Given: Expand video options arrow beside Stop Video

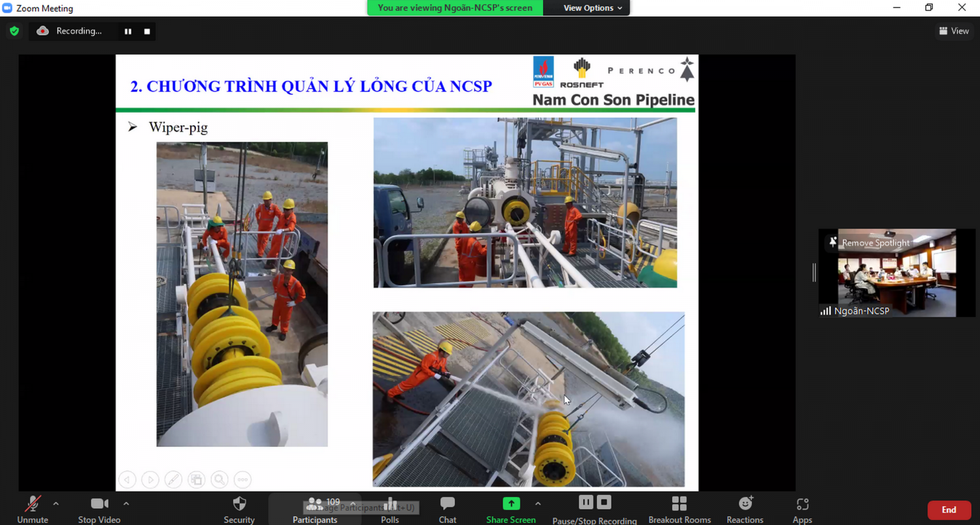Looking at the screenshot, I should [126, 503].
